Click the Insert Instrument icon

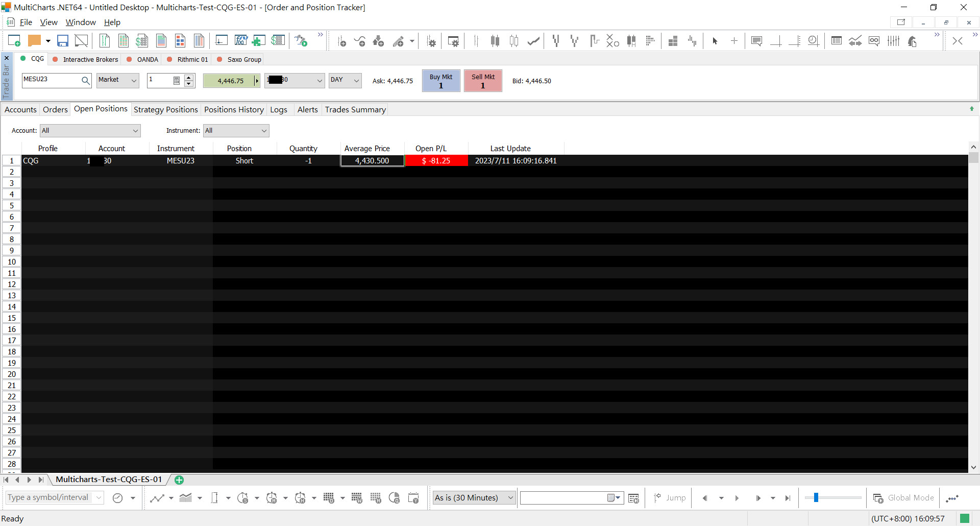point(341,41)
